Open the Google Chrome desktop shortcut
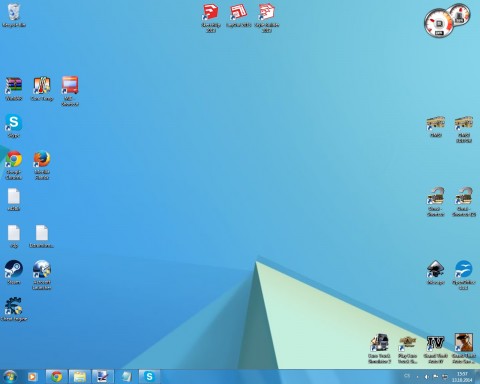 coord(14,165)
